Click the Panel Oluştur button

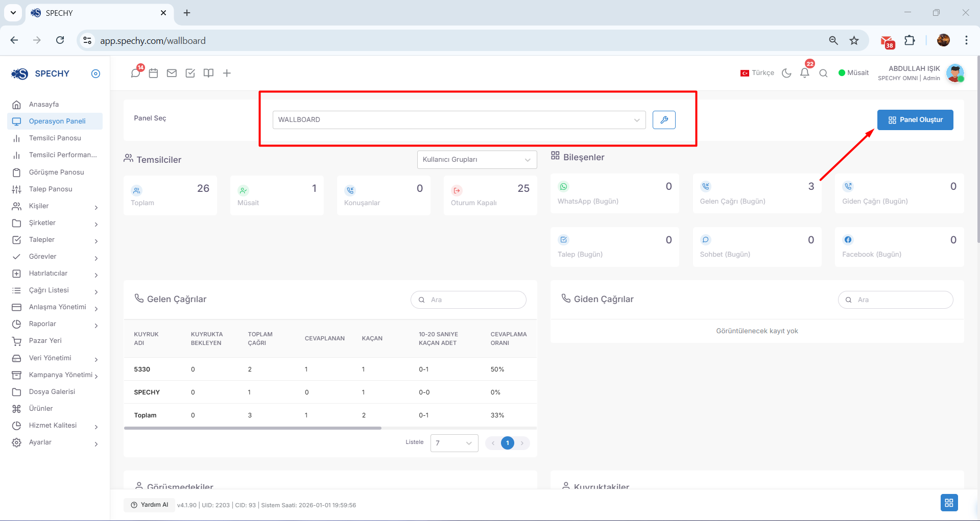pos(915,120)
